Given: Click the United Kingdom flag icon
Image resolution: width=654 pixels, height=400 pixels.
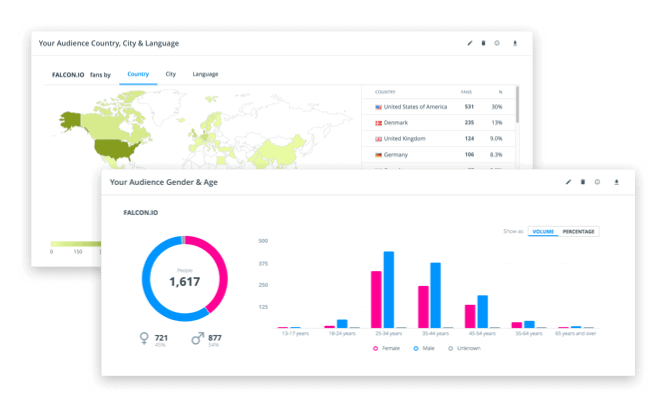Looking at the screenshot, I should [378, 139].
